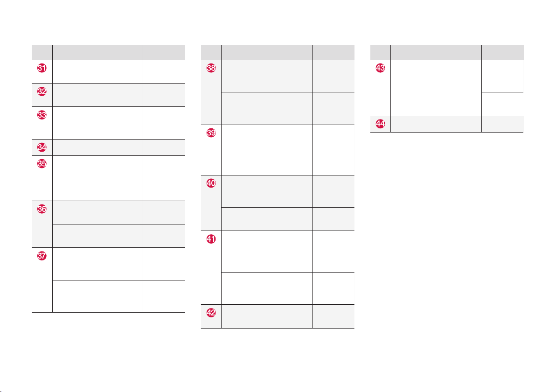Click the empty description cell beside badge 42
556x392 pixels.
click(x=267, y=316)
